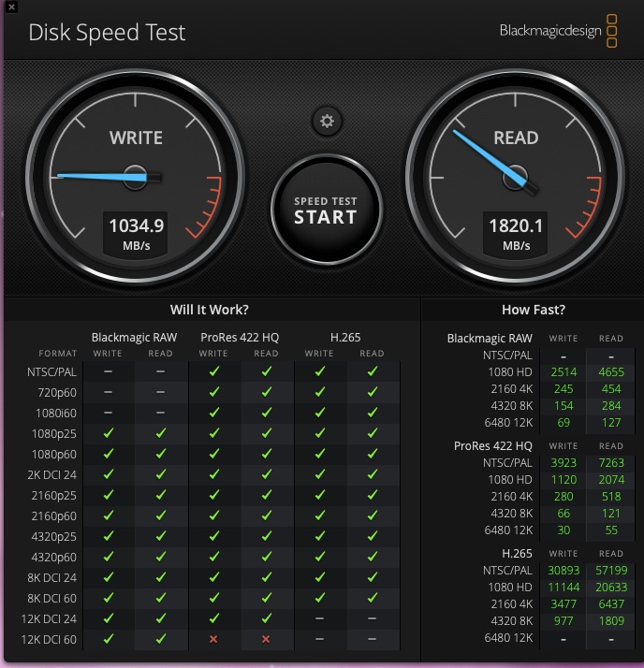Click H.265 read checkmark in NTSC/PAL row
Viewport: 644px width, 668px height.
pyautogui.click(x=373, y=371)
